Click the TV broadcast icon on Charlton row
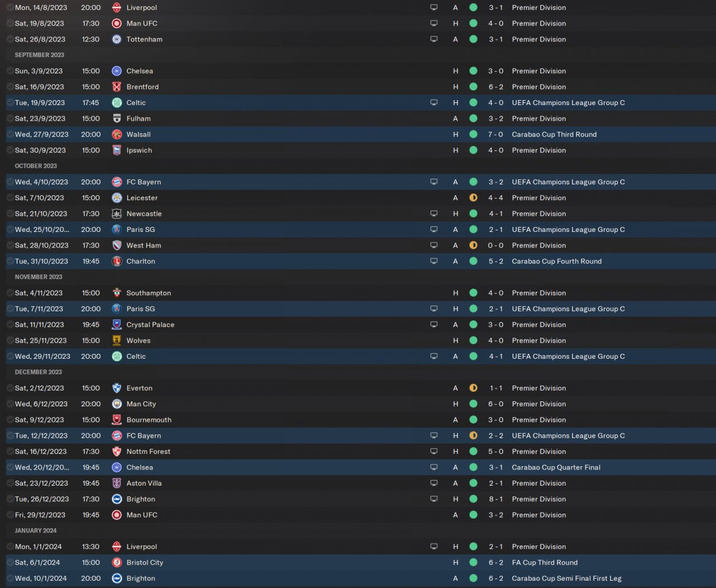This screenshot has width=716, height=588. (x=434, y=262)
